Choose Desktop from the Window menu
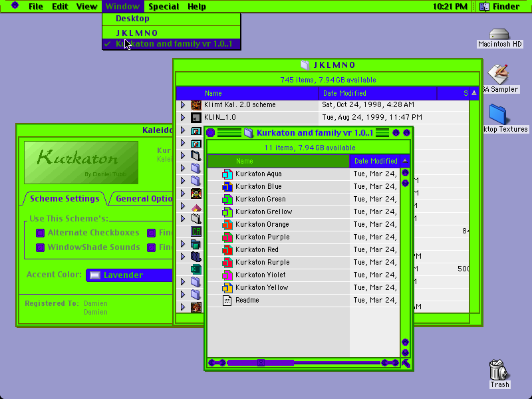 tap(172, 19)
